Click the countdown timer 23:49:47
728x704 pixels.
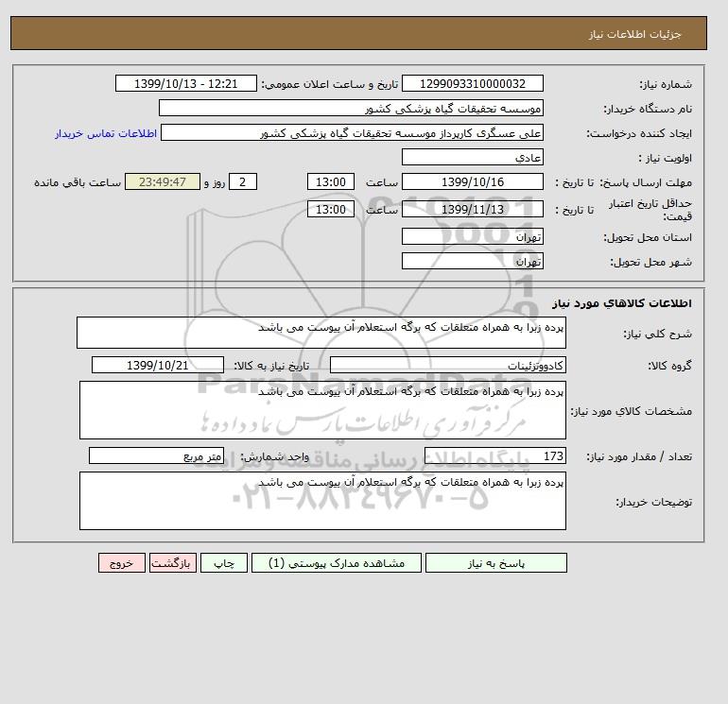(163, 182)
